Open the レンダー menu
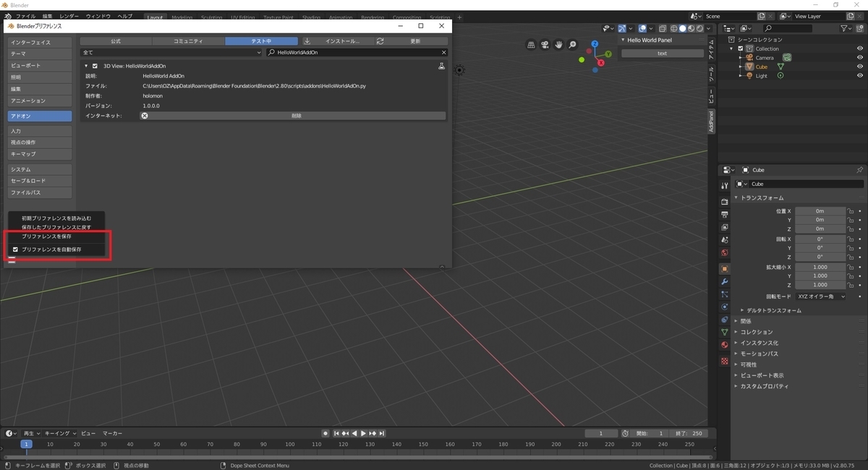This screenshot has width=868, height=470. point(69,16)
